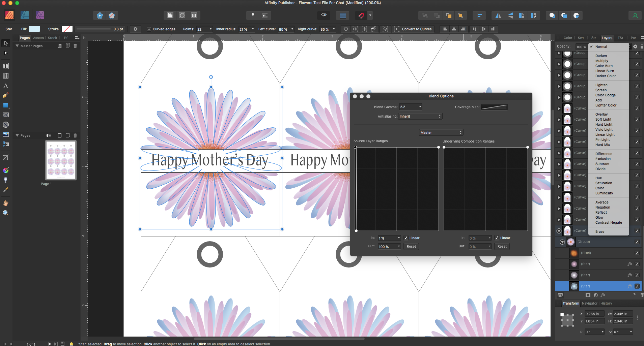Delete layer with Layers trash icon
The width and height of the screenshot is (644, 346).
(x=642, y=295)
